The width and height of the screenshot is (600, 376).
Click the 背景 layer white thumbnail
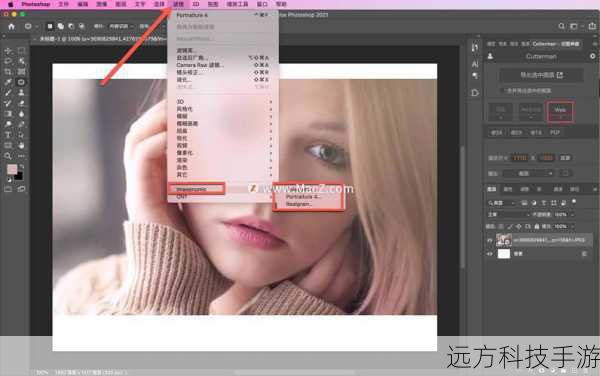pyautogui.click(x=504, y=254)
